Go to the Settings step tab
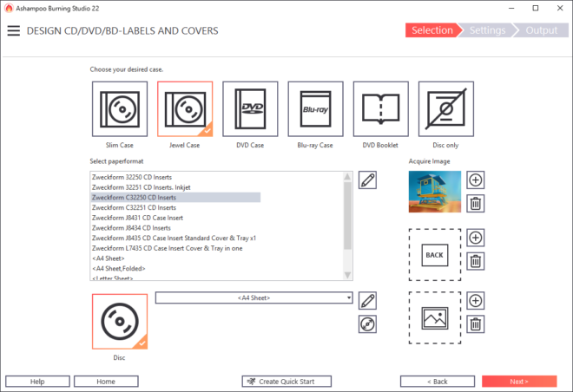Viewport: 573px width, 392px height. (488, 30)
